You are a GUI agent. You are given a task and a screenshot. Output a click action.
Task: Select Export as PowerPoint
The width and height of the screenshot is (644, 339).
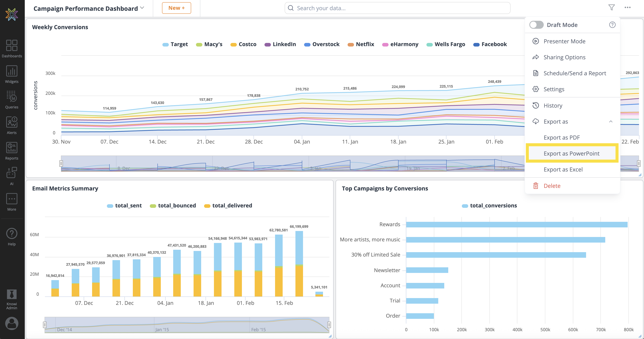coord(571,153)
